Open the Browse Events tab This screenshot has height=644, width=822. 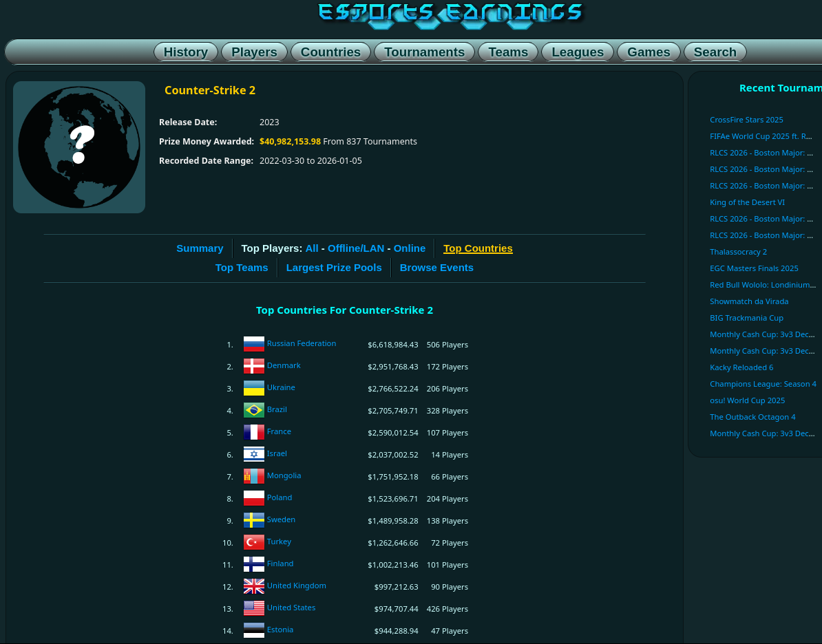tap(436, 268)
